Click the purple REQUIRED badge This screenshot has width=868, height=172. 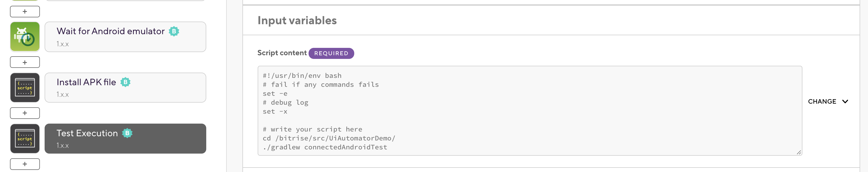(x=331, y=53)
